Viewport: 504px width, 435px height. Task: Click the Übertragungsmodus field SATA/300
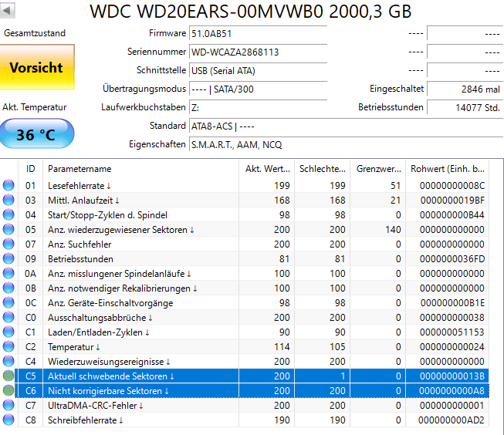point(258,89)
